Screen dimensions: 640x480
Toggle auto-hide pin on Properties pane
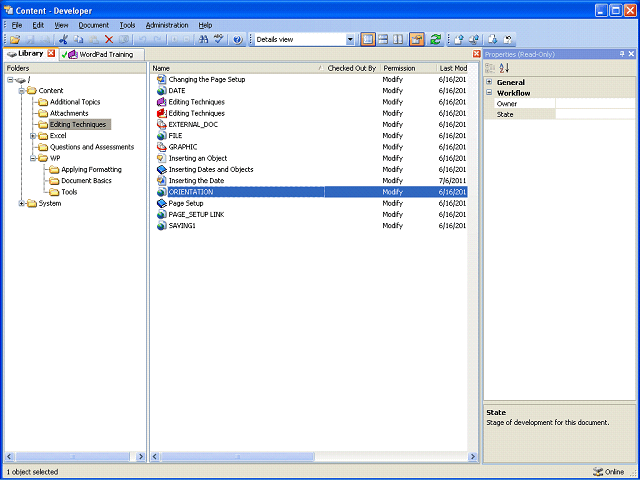622,54
